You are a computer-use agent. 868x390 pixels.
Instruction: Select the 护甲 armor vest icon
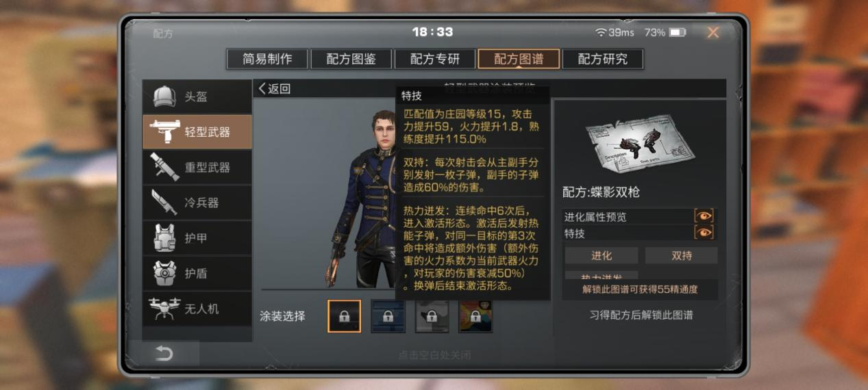click(164, 238)
